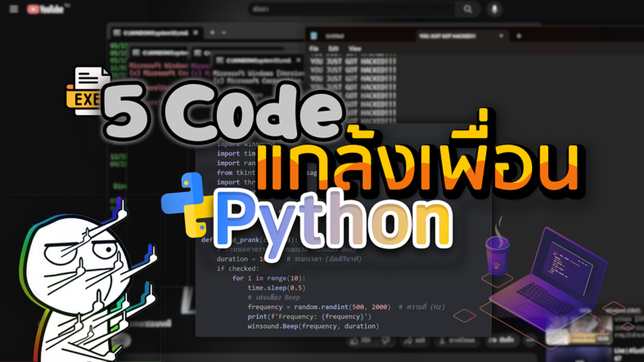
Task: Switch to the Untitled tab in Notepad
Action: pyautogui.click(x=335, y=36)
